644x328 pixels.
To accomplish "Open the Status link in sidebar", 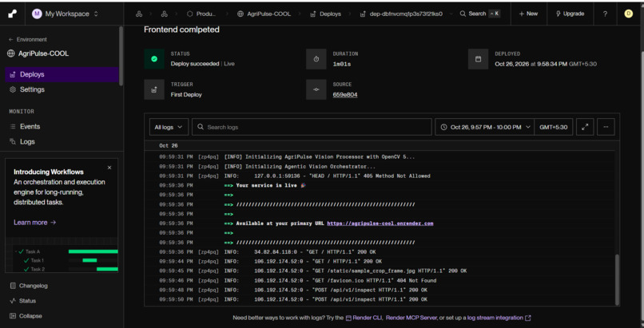I will point(23,301).
